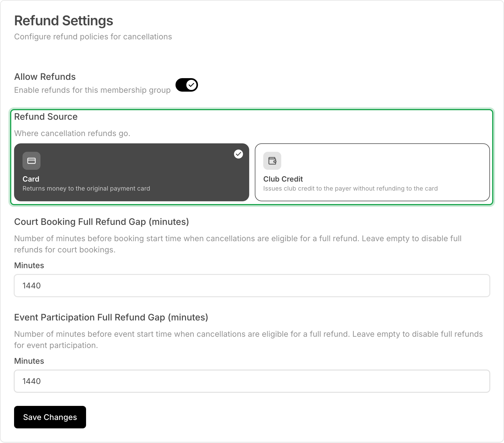Click 'Event Participation Full Refund Gap (minutes)' heading
The image size is (504, 443).
click(111, 317)
